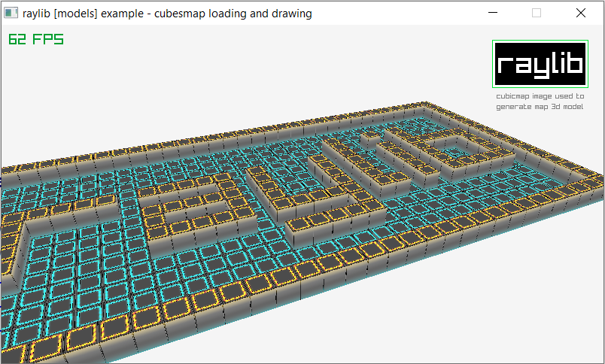Click the "generate map 3d model" caption line

pos(540,107)
